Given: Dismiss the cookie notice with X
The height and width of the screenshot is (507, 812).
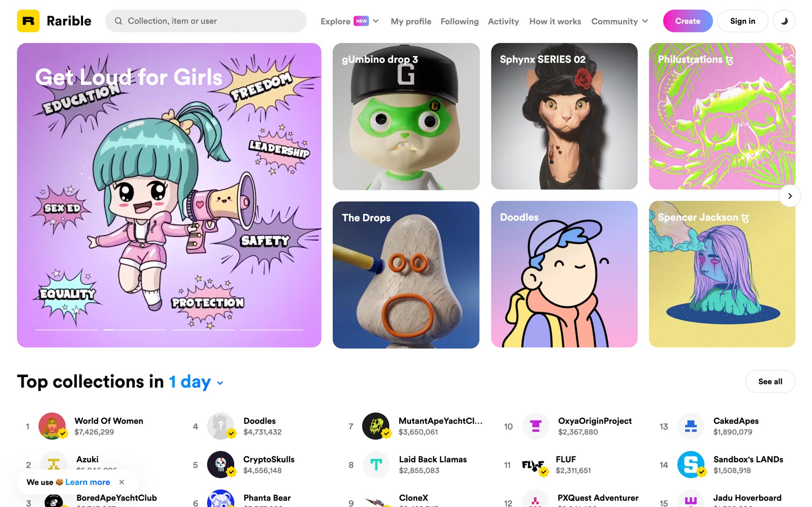Looking at the screenshot, I should [x=122, y=482].
